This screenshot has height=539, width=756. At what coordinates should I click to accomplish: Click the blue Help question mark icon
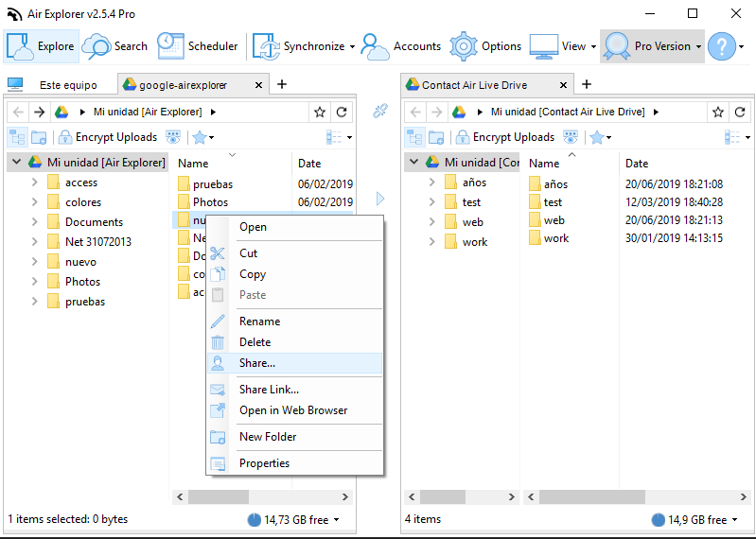point(722,46)
